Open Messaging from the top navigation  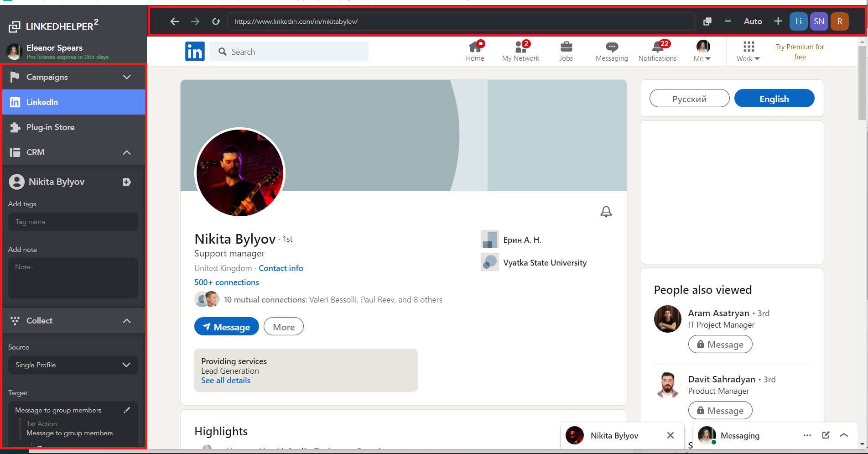point(612,51)
